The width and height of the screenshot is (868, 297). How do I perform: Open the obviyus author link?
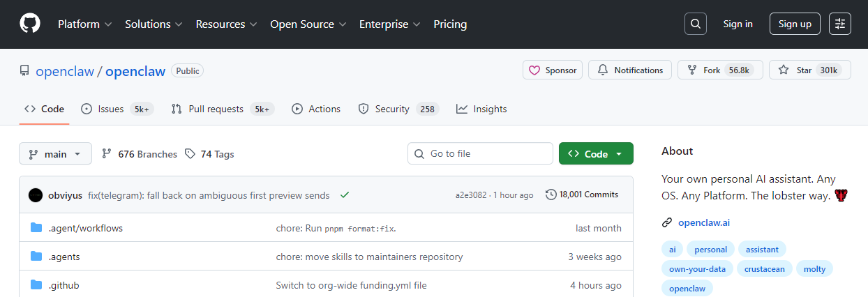click(x=66, y=195)
